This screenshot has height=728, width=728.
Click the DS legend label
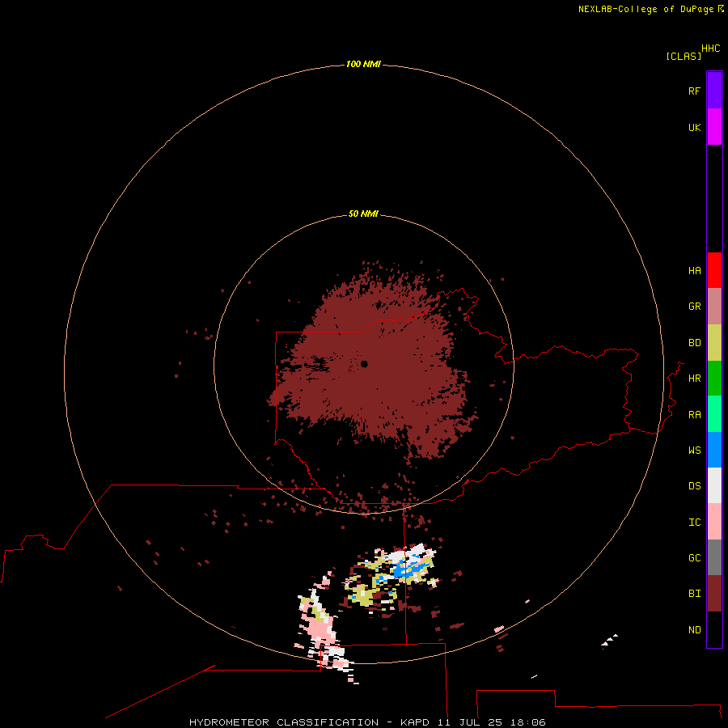(694, 486)
